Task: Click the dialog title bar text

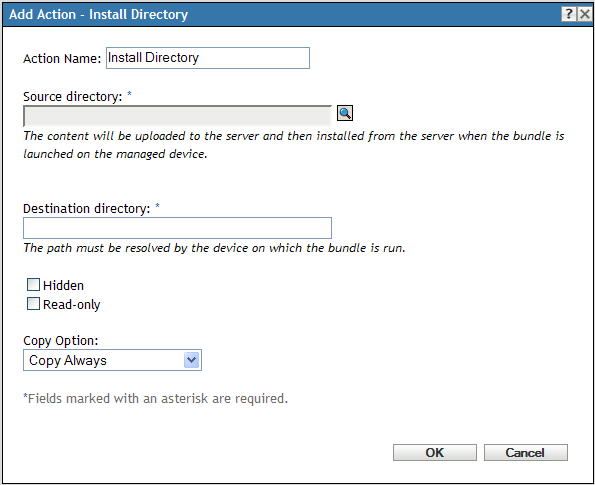Action: [x=99, y=14]
